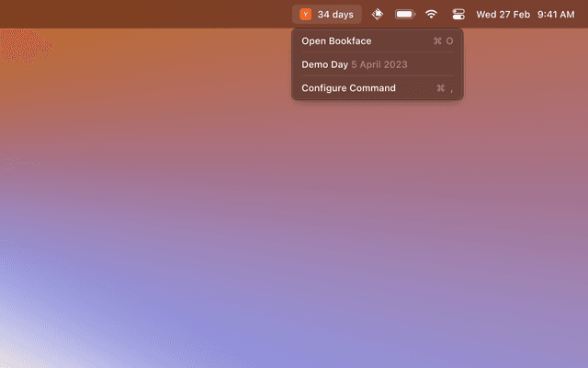Click the Raycast icon in menu bar
Screen dimensions: 588x368
pyautogui.click(x=378, y=14)
